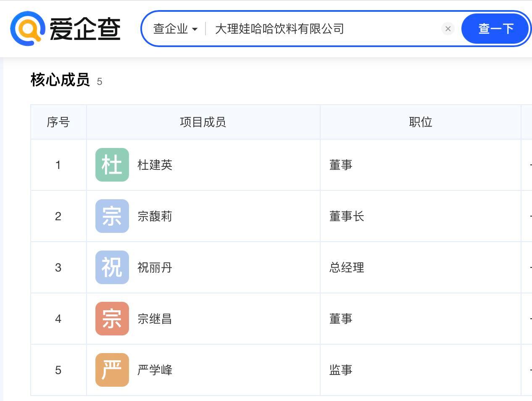Click the 查一下 search button
This screenshot has height=401, width=532.
coord(496,29)
